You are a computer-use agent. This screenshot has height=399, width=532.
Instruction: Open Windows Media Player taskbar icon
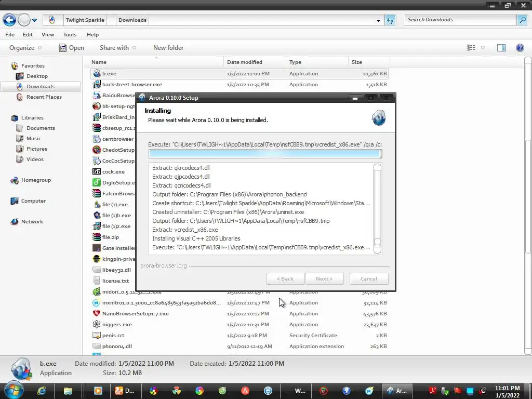[x=98, y=391]
